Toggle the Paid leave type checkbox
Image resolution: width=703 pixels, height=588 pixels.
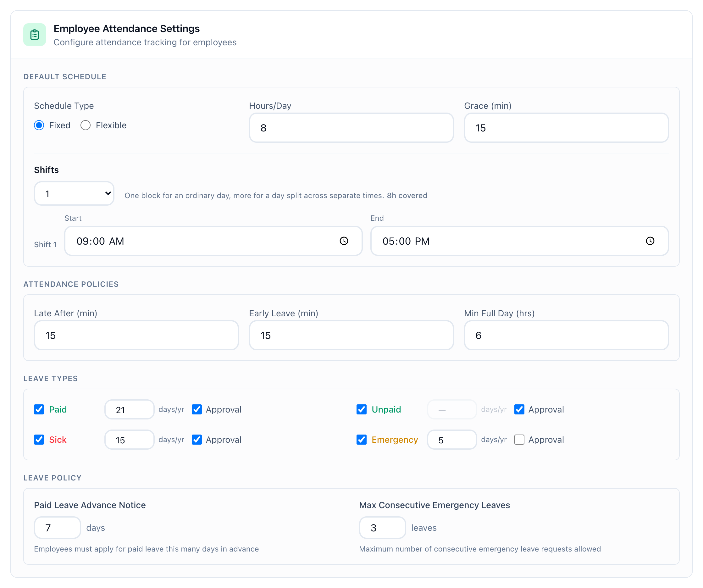coord(39,409)
